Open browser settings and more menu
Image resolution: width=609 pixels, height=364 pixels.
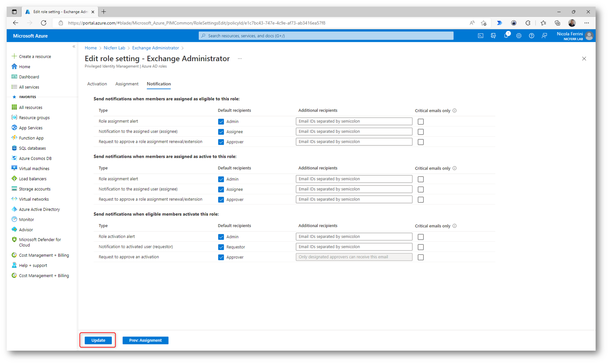coord(586,23)
